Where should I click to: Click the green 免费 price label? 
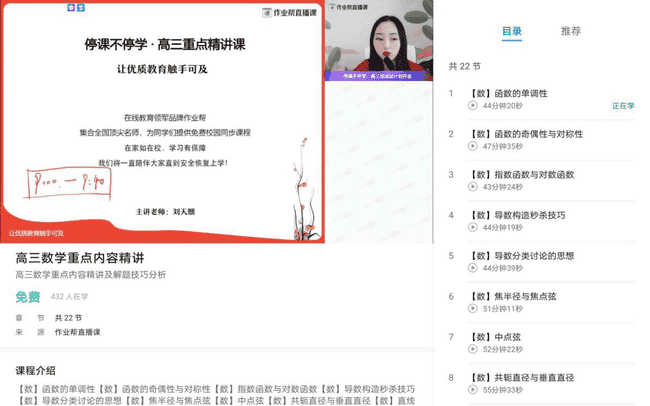(28, 297)
